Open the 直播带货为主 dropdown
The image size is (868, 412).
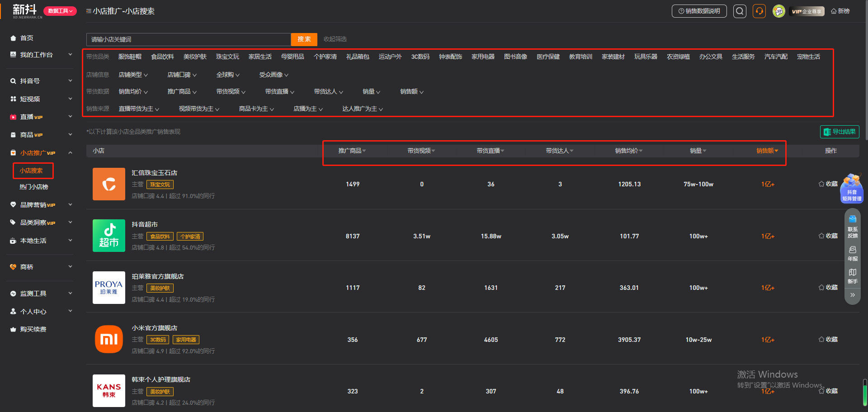[139, 109]
